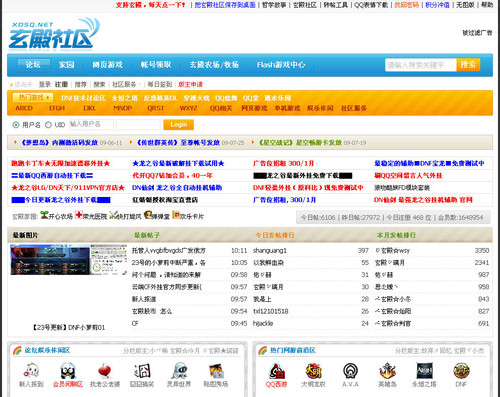500x397 pixels.
Task: Open the 23号的小萝莉中断严重 post
Action: tap(169, 263)
